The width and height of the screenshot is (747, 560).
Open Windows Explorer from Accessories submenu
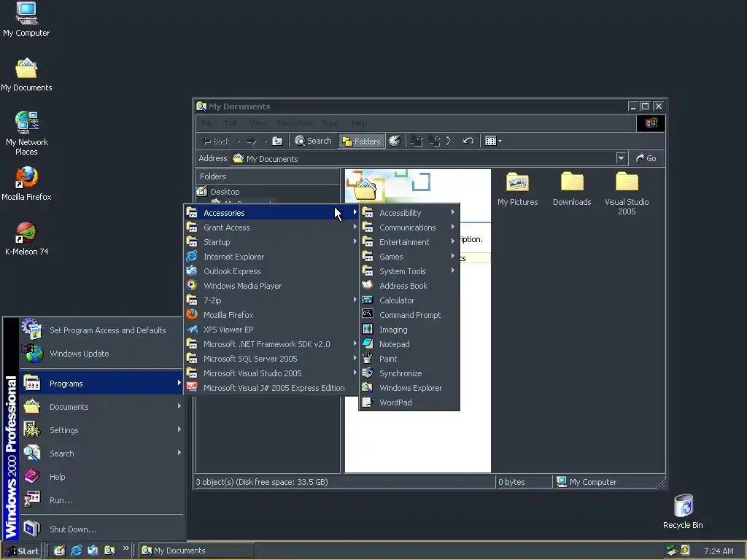[x=409, y=388]
